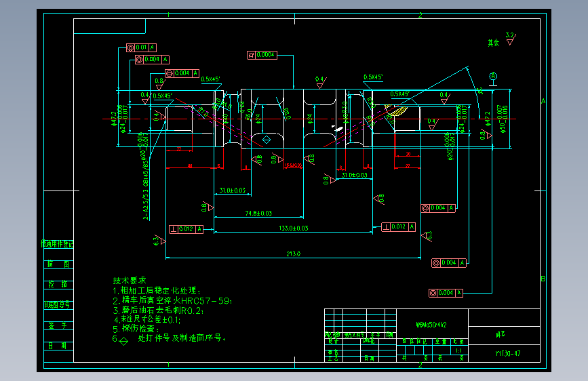Select the yellow hatched section area

pos(397,111)
